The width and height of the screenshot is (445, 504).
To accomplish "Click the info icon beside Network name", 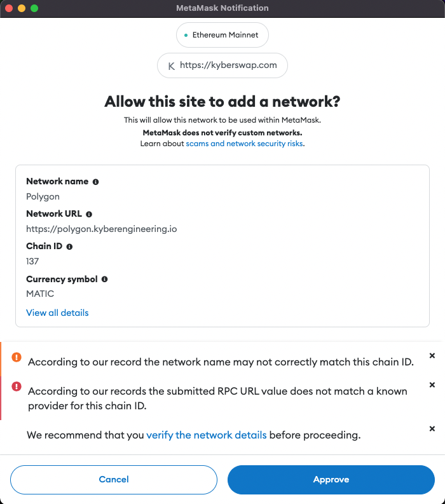I will (96, 182).
